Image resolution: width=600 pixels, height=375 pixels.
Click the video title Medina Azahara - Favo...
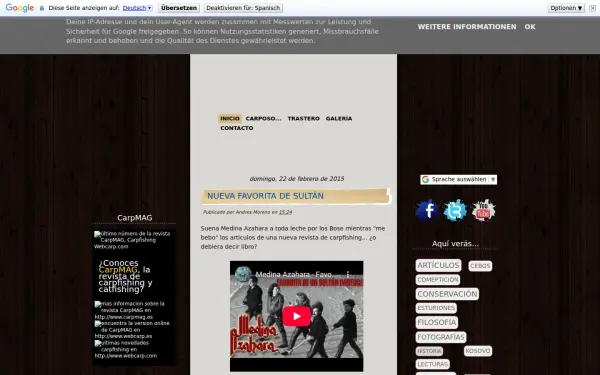[x=296, y=274]
